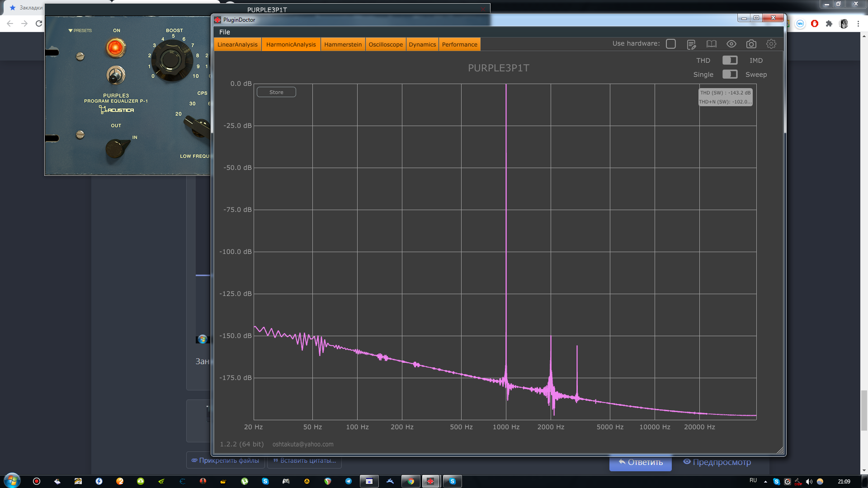Click the 1.2.2 (64 bit) version label
This screenshot has width=868, height=488.
click(x=242, y=444)
